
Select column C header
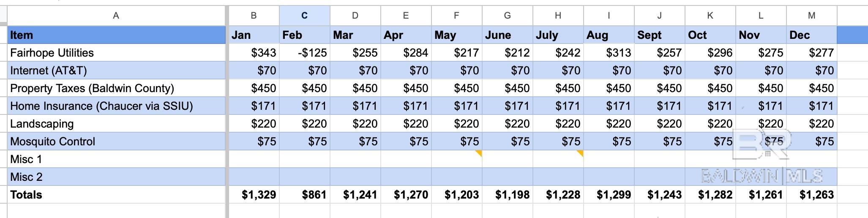(304, 16)
